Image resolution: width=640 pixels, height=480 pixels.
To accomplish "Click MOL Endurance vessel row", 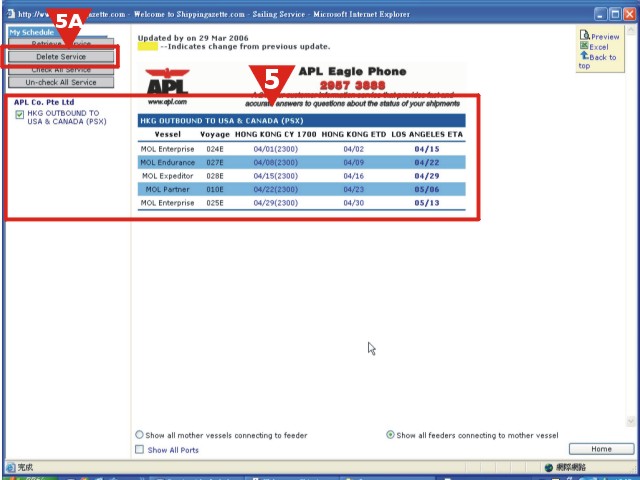I will point(301,162).
